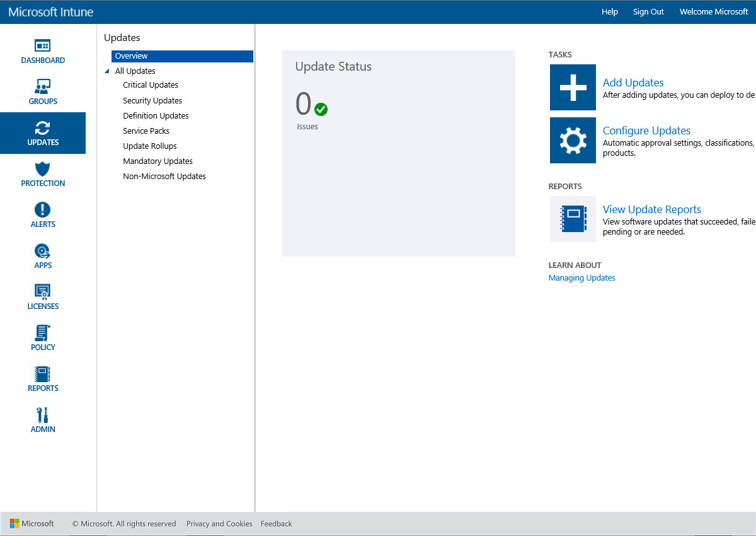Viewport: 756px width, 536px height.
Task: Open the Reports notebook icon in sidebar
Action: click(43, 374)
